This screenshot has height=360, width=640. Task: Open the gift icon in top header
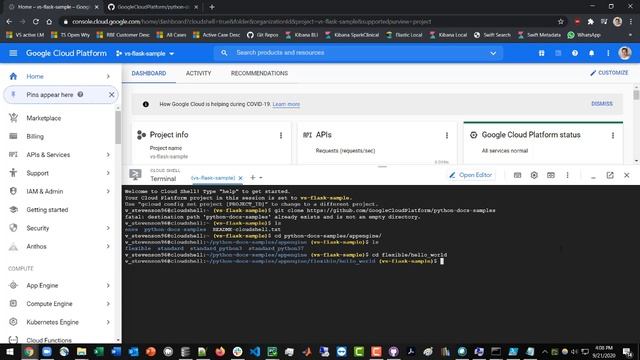[542, 53]
